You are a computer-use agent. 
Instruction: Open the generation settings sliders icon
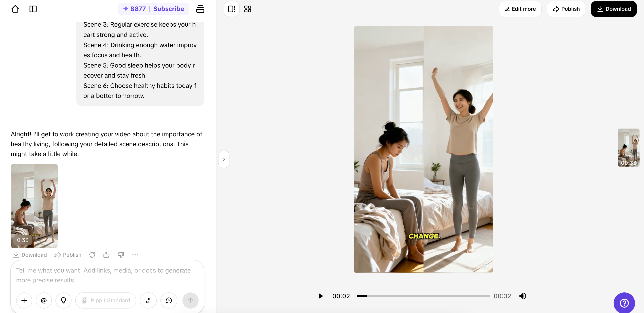(148, 300)
